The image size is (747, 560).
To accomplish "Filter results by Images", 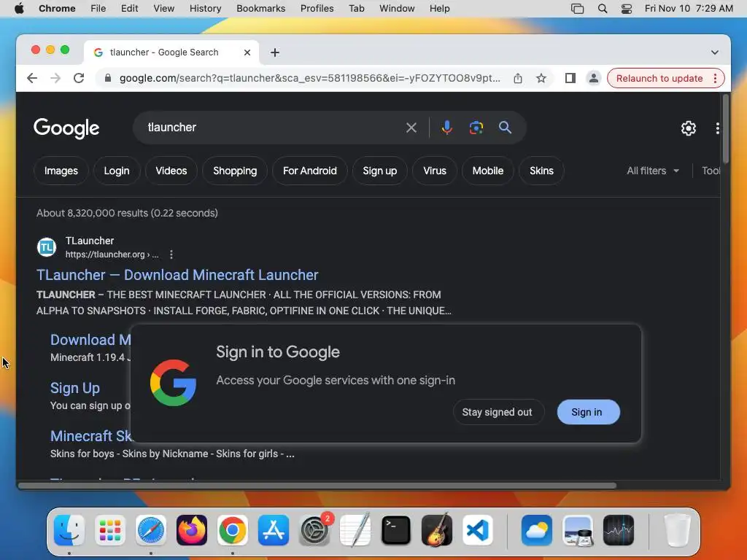I will (x=61, y=171).
